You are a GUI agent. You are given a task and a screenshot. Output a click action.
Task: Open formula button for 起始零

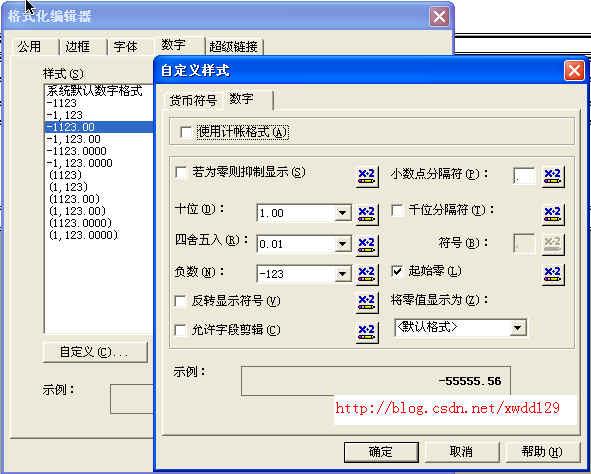point(553,274)
